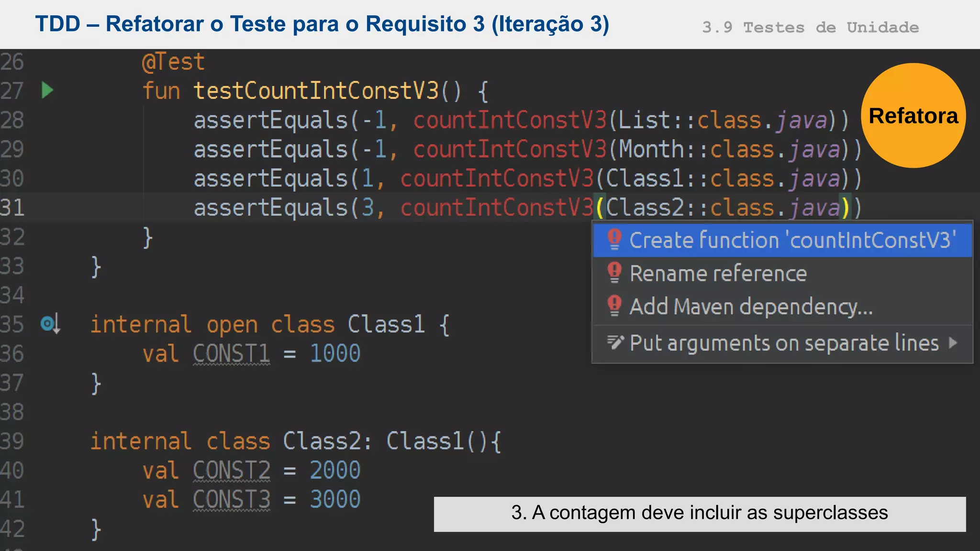Click the overridden-class gutter icon beside Class1

50,324
